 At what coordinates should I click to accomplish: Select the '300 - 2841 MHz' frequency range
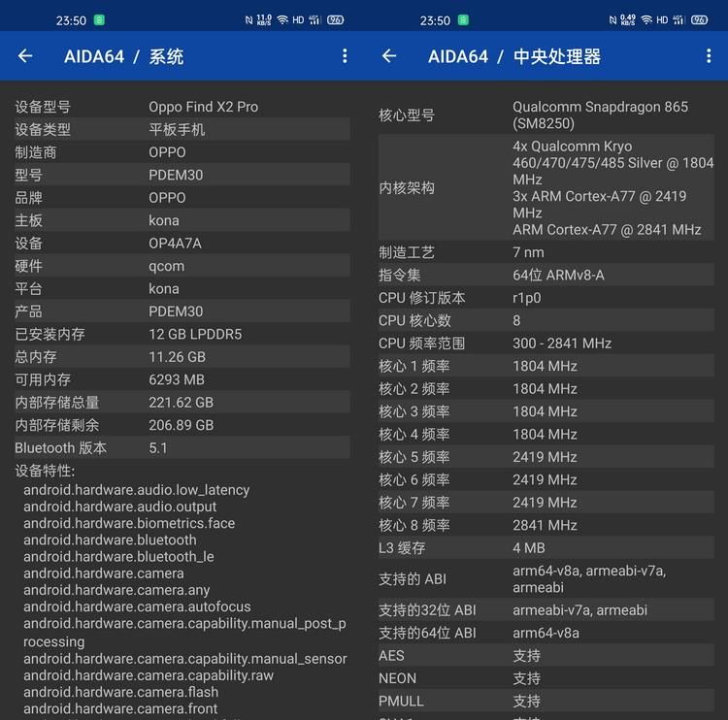(562, 344)
